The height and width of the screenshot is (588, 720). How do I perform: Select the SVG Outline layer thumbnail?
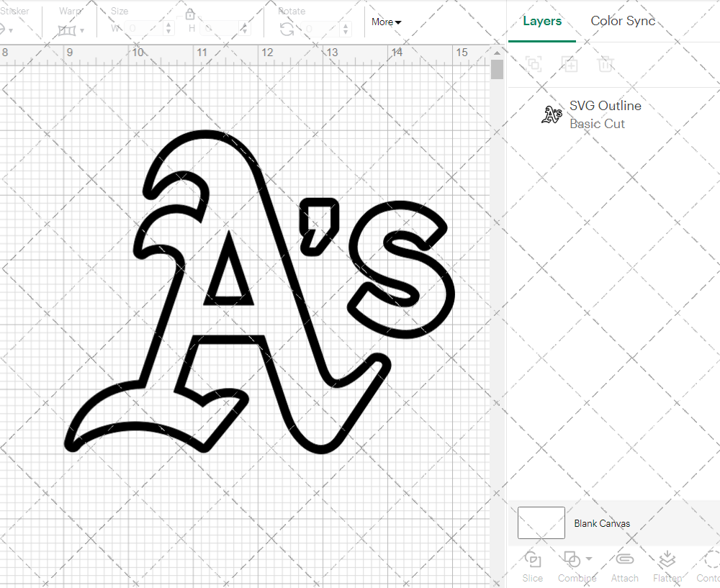pyautogui.click(x=552, y=114)
